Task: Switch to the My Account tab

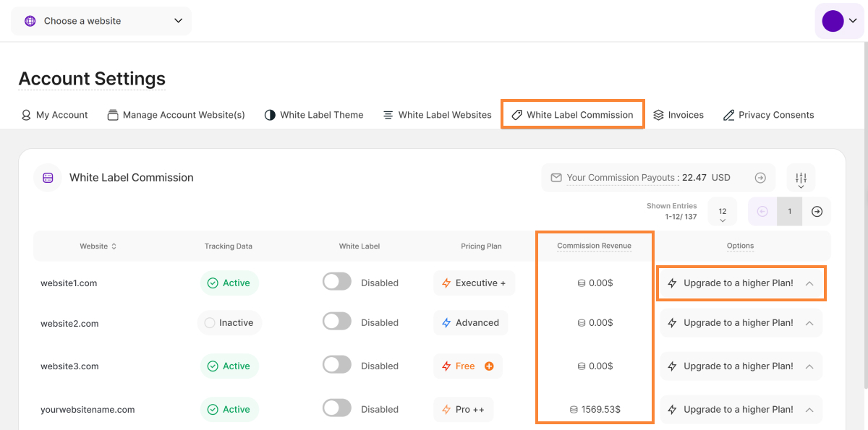Action: coord(54,115)
